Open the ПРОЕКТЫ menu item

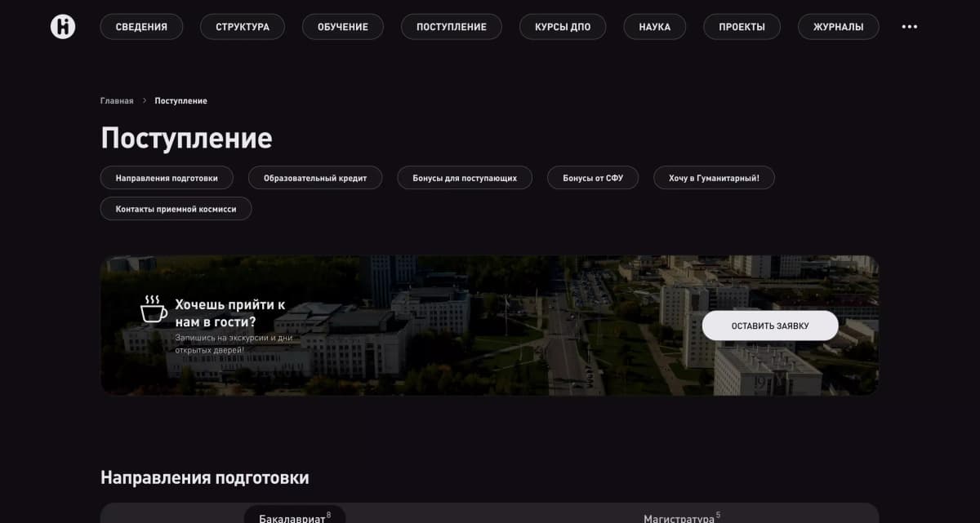[742, 26]
